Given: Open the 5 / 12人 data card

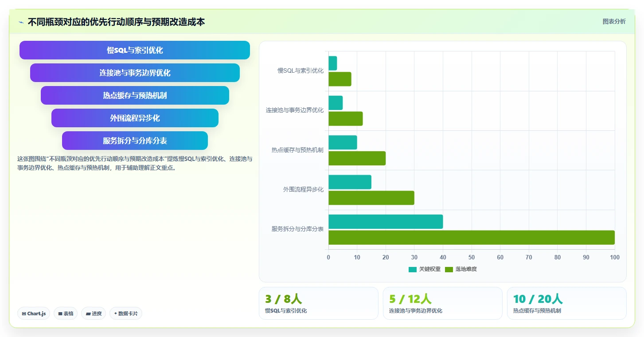Looking at the screenshot, I should pos(443,303).
